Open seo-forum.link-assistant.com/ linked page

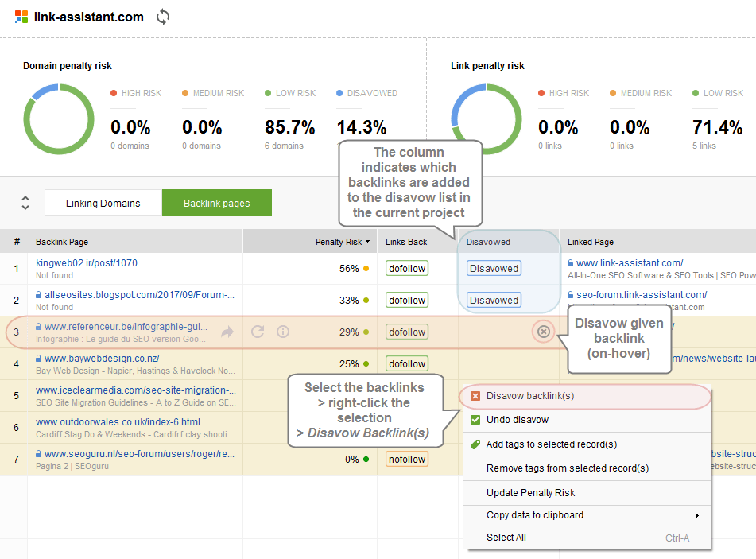click(x=642, y=295)
